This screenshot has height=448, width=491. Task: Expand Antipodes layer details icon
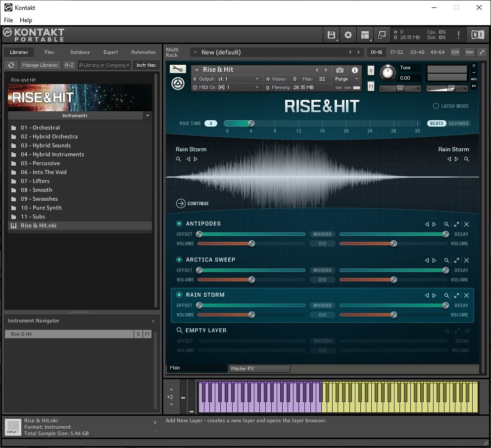(x=456, y=224)
